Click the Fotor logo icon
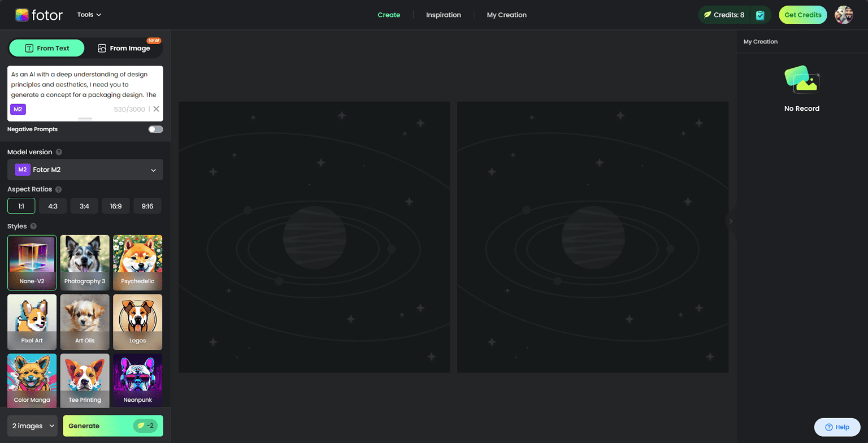 coord(23,15)
